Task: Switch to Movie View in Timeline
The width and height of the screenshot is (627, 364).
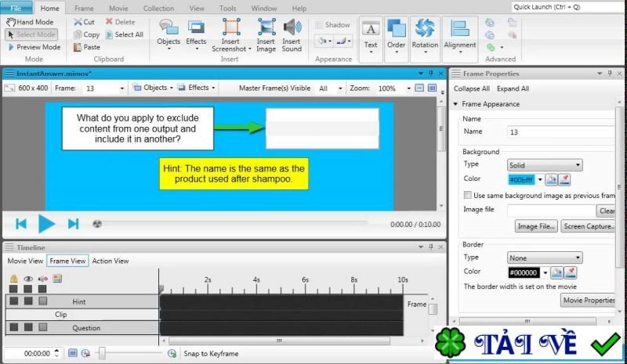Action: tap(25, 261)
